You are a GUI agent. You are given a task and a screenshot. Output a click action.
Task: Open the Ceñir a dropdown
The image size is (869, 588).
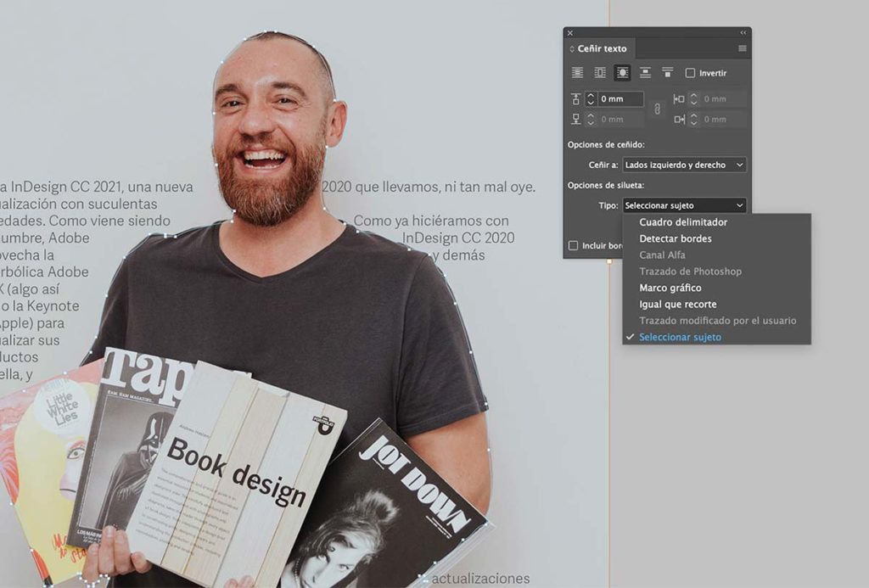coord(685,165)
